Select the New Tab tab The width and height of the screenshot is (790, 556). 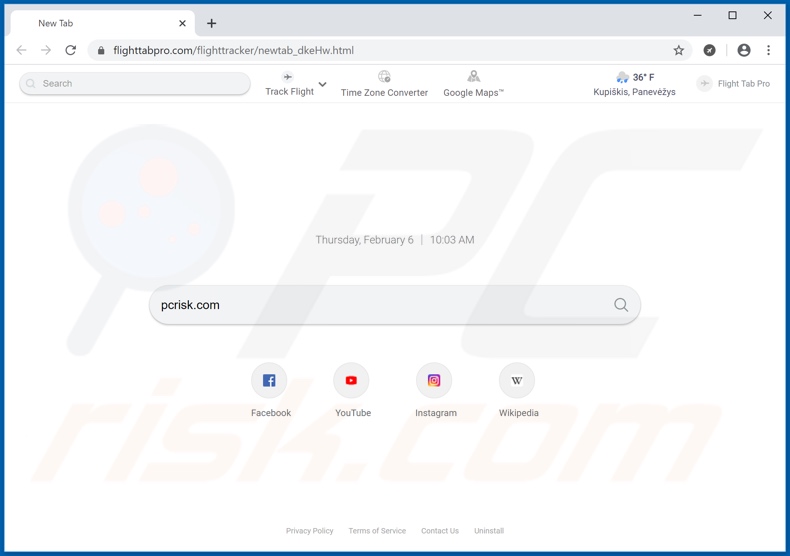(102, 23)
